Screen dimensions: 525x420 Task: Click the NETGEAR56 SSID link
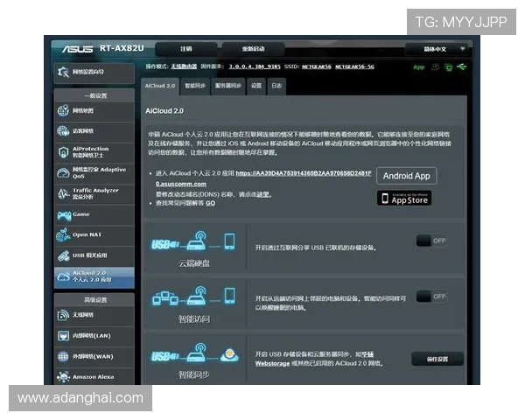tap(317, 66)
